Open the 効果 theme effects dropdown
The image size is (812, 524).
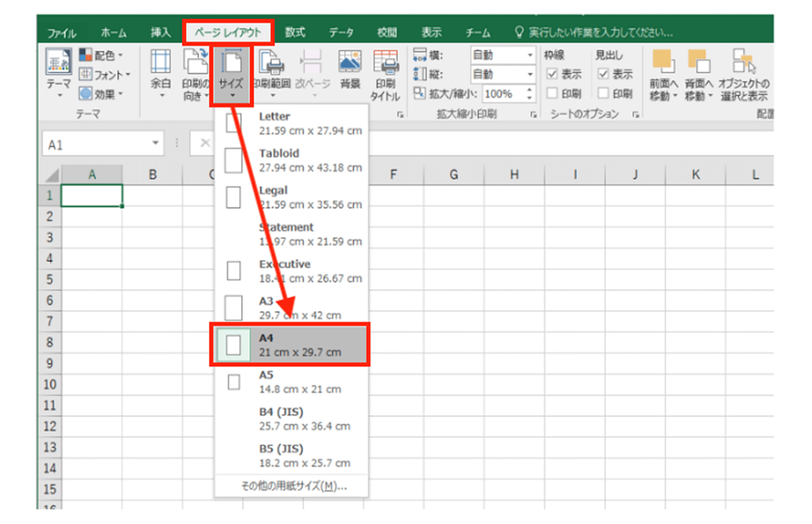click(x=101, y=94)
